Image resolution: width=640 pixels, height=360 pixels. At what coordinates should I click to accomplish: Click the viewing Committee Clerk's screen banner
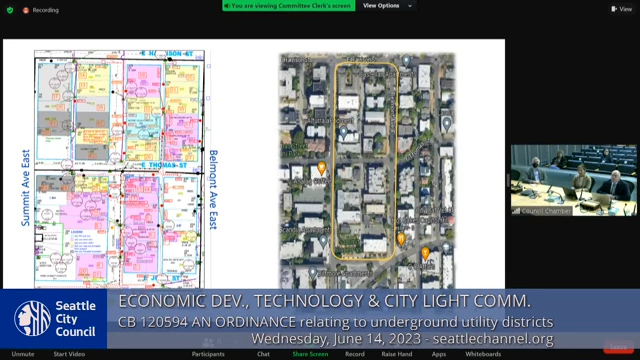tap(289, 6)
